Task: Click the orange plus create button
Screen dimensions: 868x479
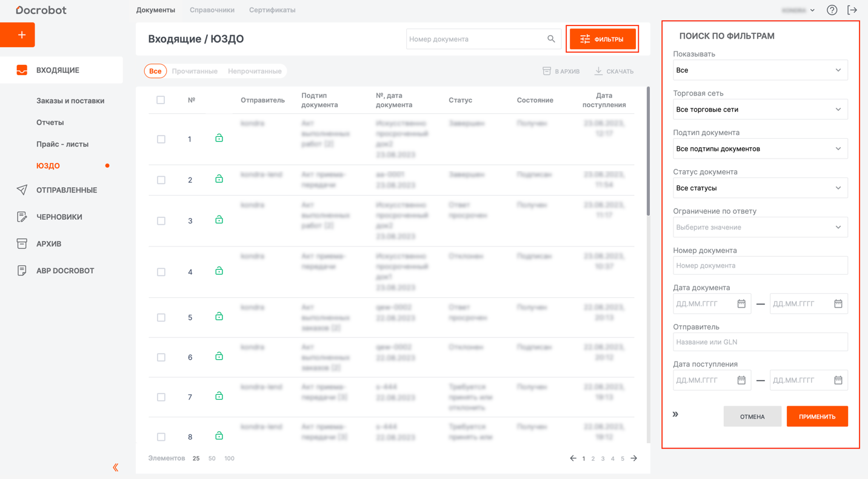Action: point(18,35)
